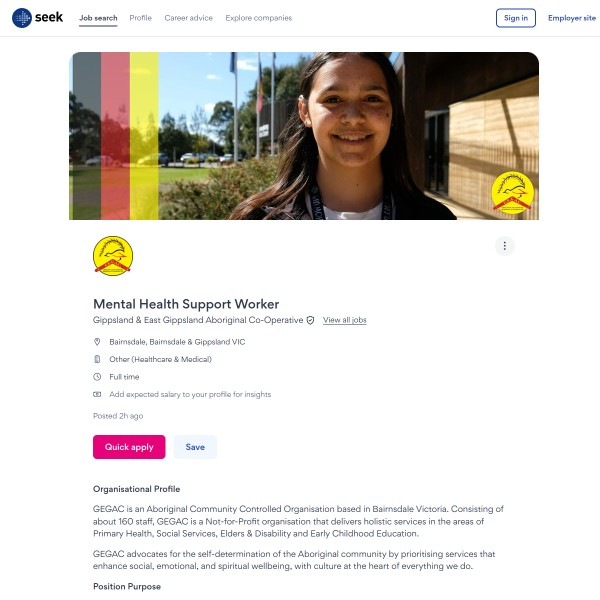Save this job listing
600x600 pixels.
pos(195,447)
